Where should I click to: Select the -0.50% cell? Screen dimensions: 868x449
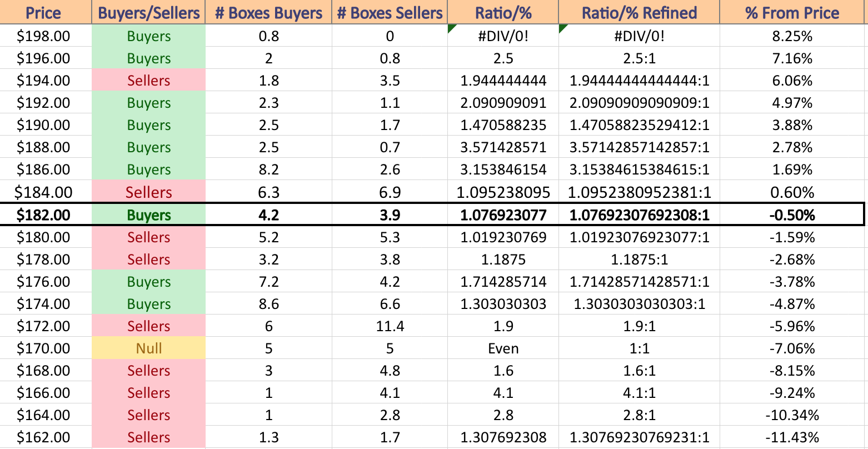(x=792, y=215)
